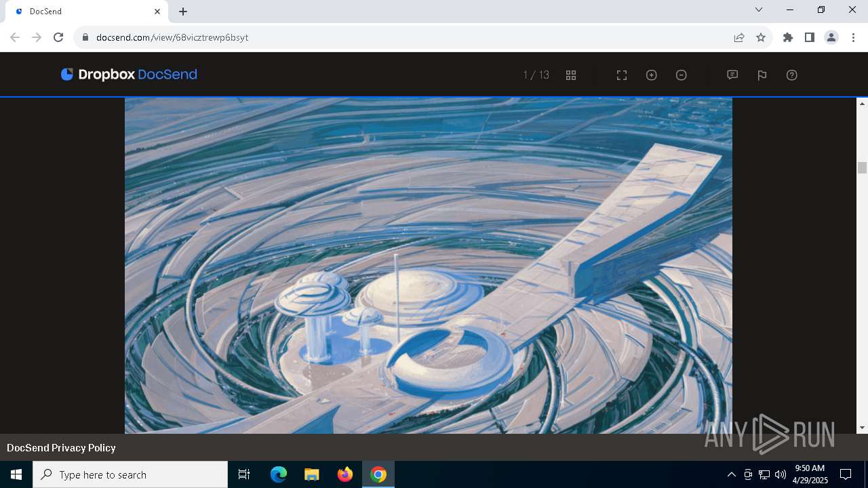The height and width of the screenshot is (488, 868).
Task: View site information lock icon
Action: 85,37
